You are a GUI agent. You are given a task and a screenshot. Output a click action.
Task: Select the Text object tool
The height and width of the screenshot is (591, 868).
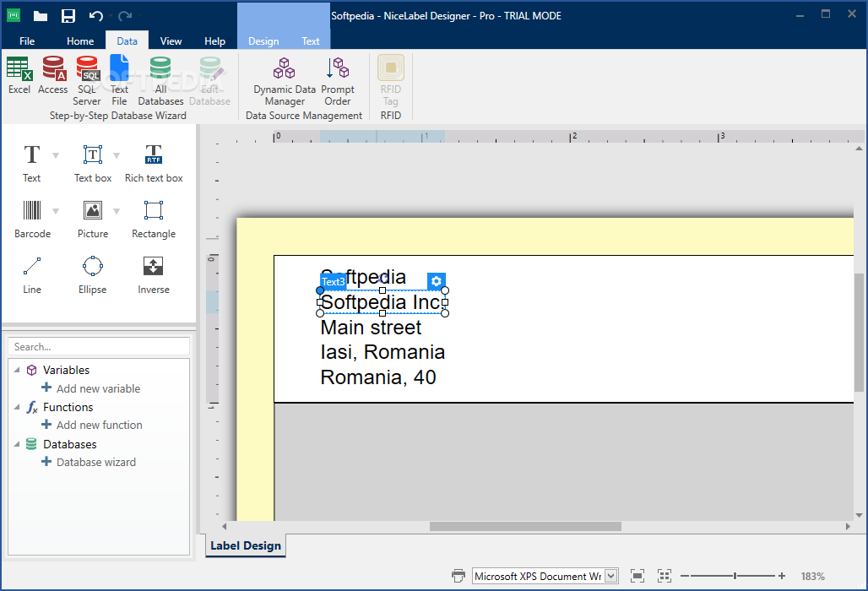31,163
